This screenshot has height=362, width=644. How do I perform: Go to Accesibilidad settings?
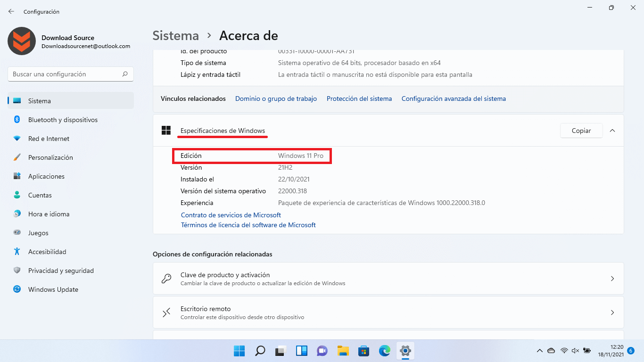pyautogui.click(x=71, y=252)
